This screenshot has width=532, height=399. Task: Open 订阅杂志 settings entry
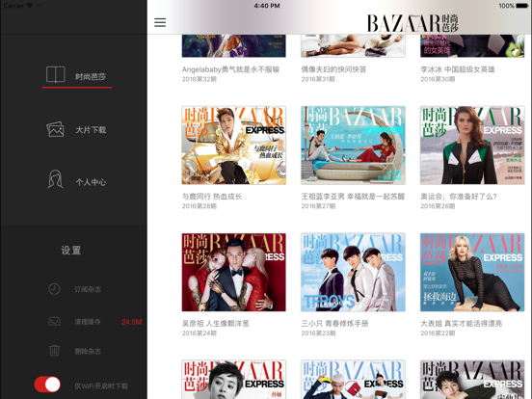[x=88, y=289]
